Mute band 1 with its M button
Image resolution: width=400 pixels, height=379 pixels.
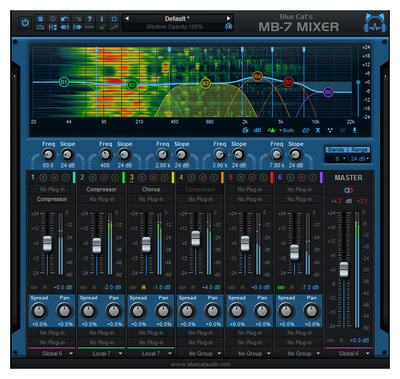pos(54,178)
